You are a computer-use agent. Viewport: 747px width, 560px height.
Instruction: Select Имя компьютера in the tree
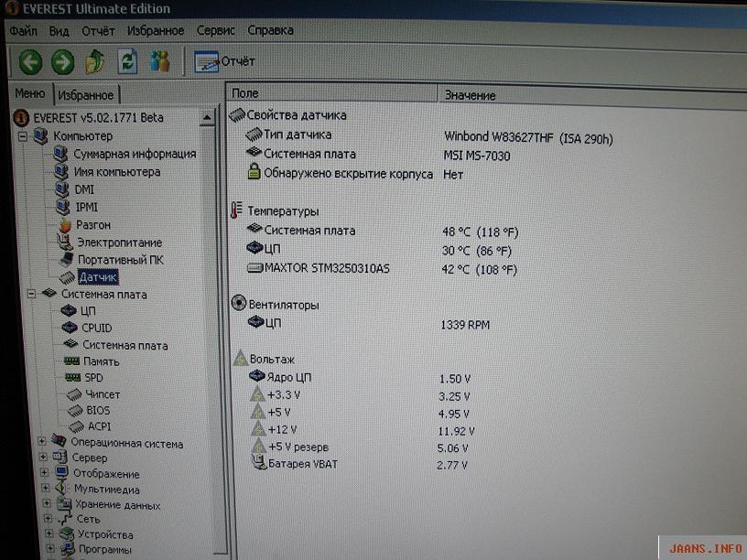(117, 172)
